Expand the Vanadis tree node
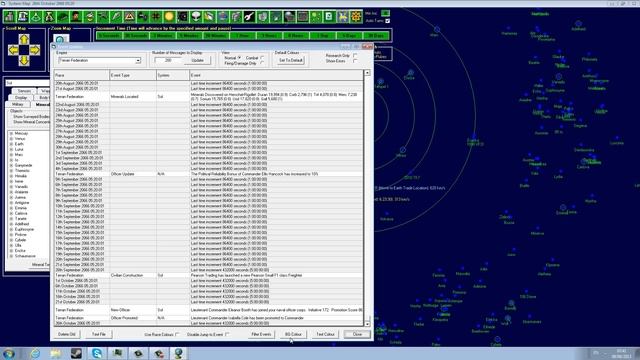Screen dimensions: 640x360 point(11,187)
